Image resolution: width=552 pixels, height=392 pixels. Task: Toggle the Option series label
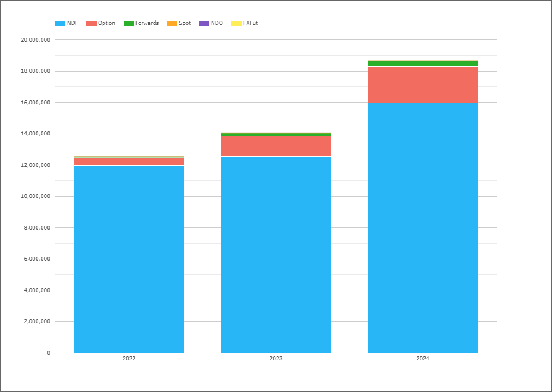pos(107,23)
